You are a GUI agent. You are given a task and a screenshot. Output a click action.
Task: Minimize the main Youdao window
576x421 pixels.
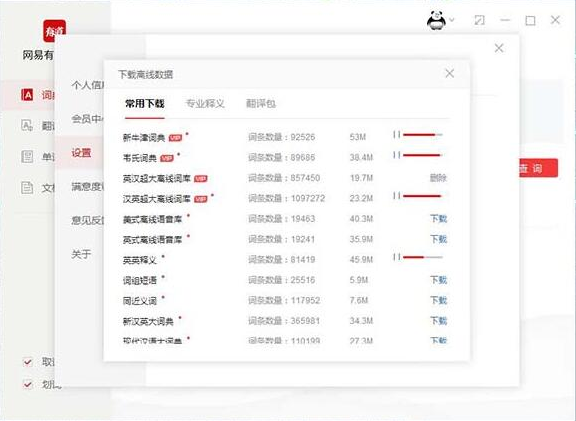(505, 20)
